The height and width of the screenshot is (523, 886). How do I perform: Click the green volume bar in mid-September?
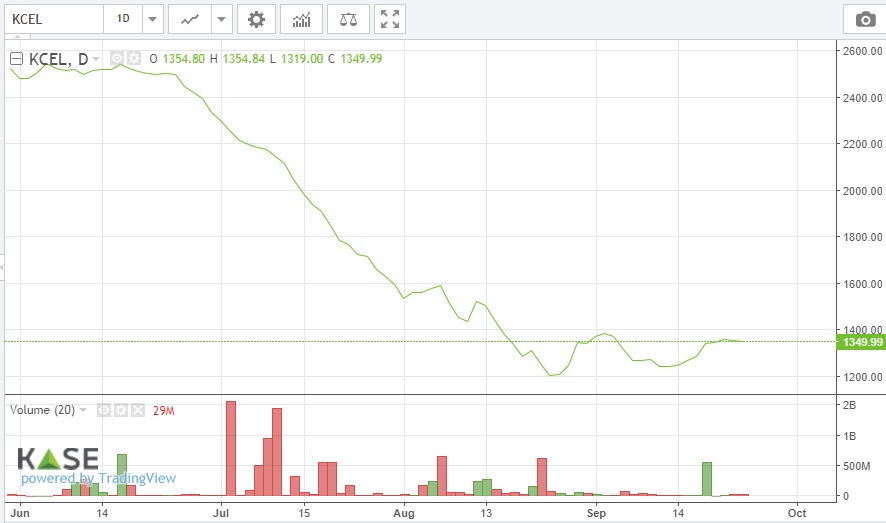[707, 479]
